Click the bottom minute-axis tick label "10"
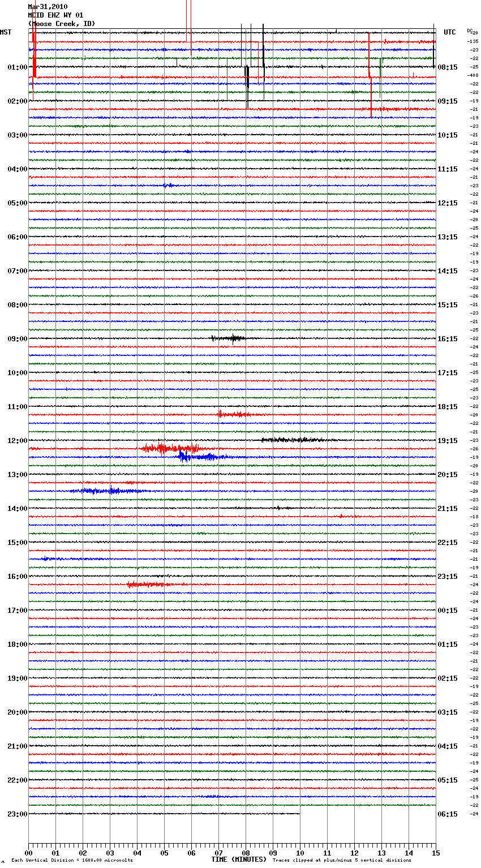Image resolution: width=481 pixels, height=868 pixels. [300, 853]
